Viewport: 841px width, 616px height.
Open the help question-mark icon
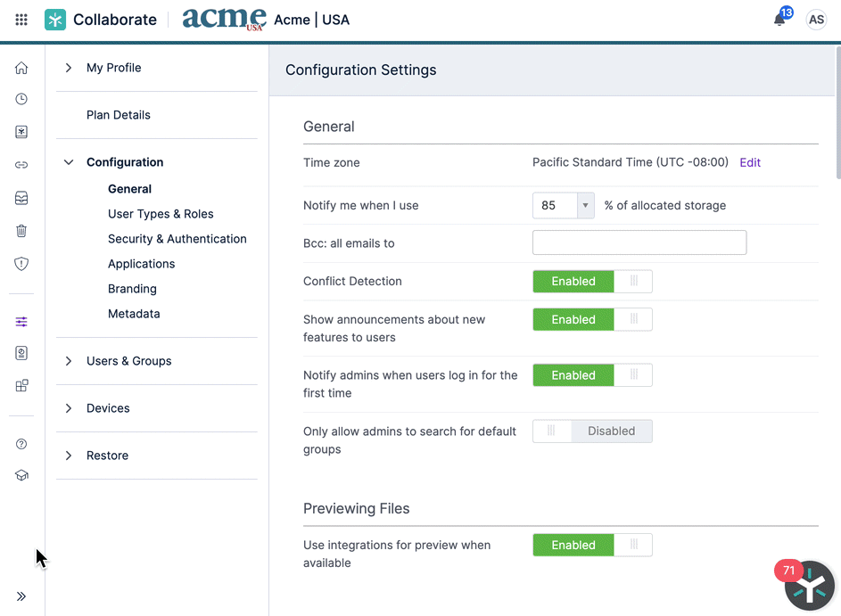pyautogui.click(x=21, y=443)
